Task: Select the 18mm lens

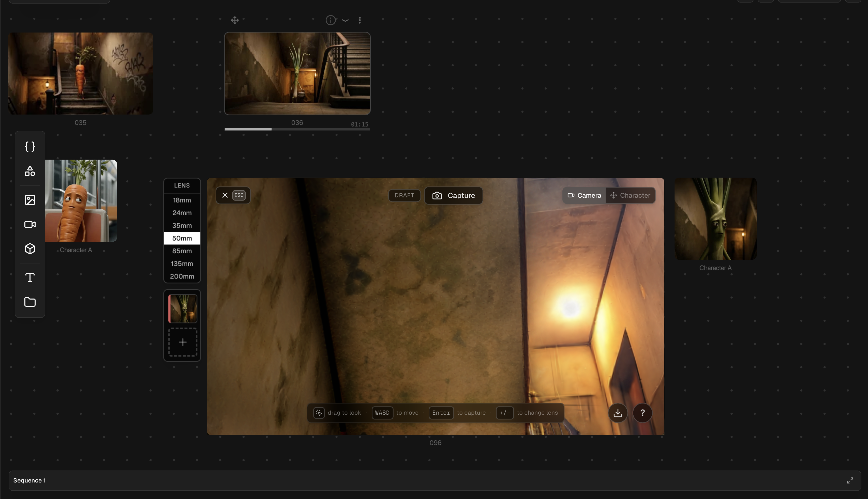Action: (182, 200)
